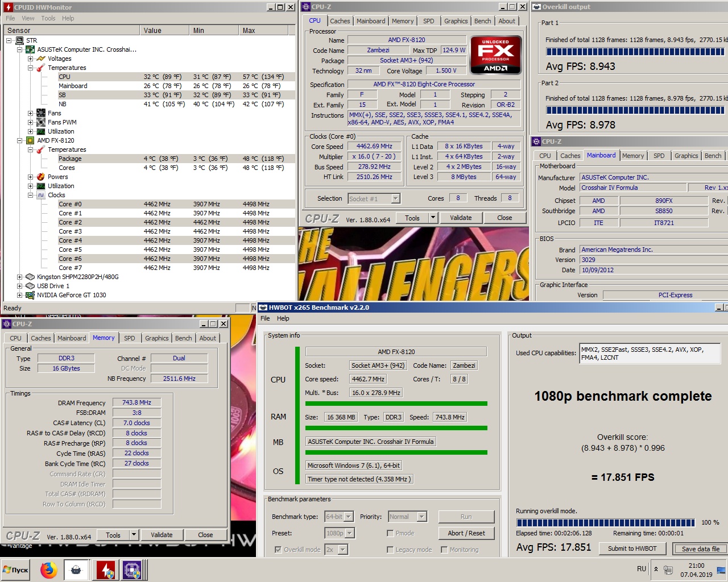Image resolution: width=728 pixels, height=582 pixels.
Task: Click the thermometer icon next to the AMD FX-8120's Temperatures
Action: point(41,149)
